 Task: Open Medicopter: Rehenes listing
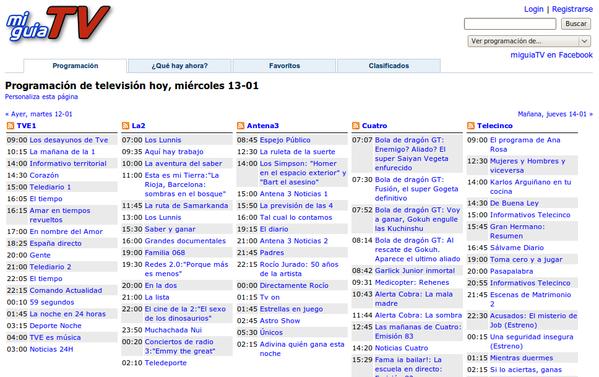point(412,283)
